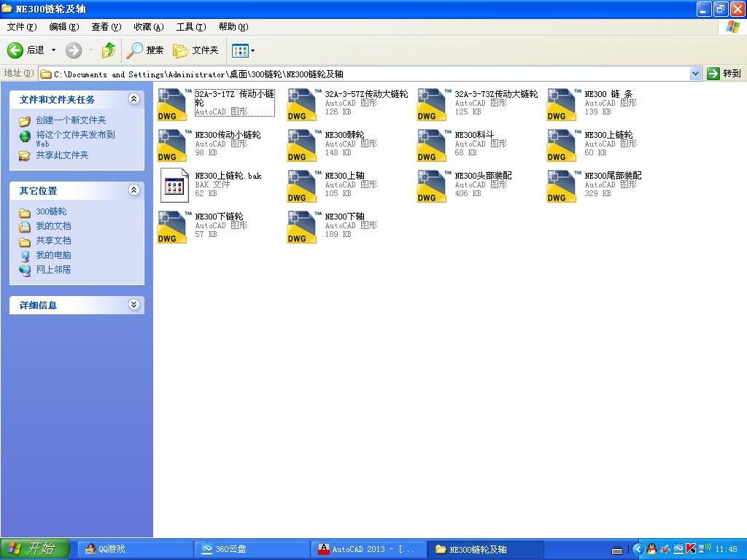
Task: Open the 工具 menu
Action: point(190,26)
